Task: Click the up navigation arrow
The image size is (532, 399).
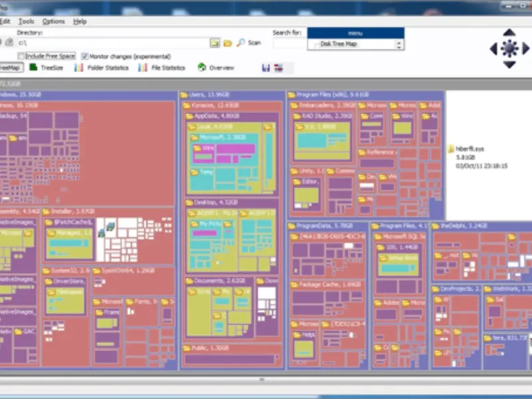Action: (x=509, y=33)
